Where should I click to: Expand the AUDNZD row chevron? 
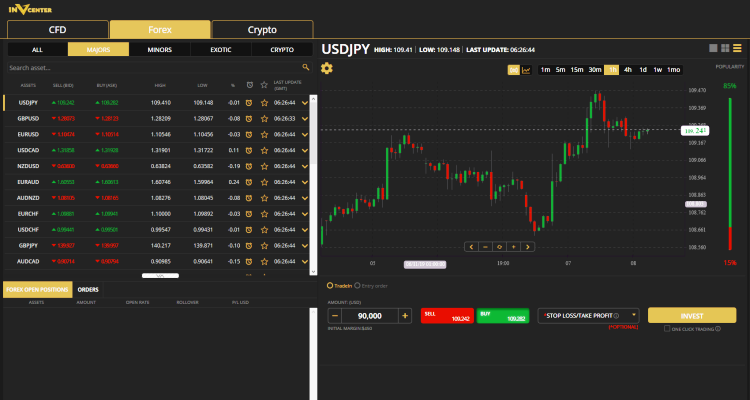pyautogui.click(x=305, y=198)
